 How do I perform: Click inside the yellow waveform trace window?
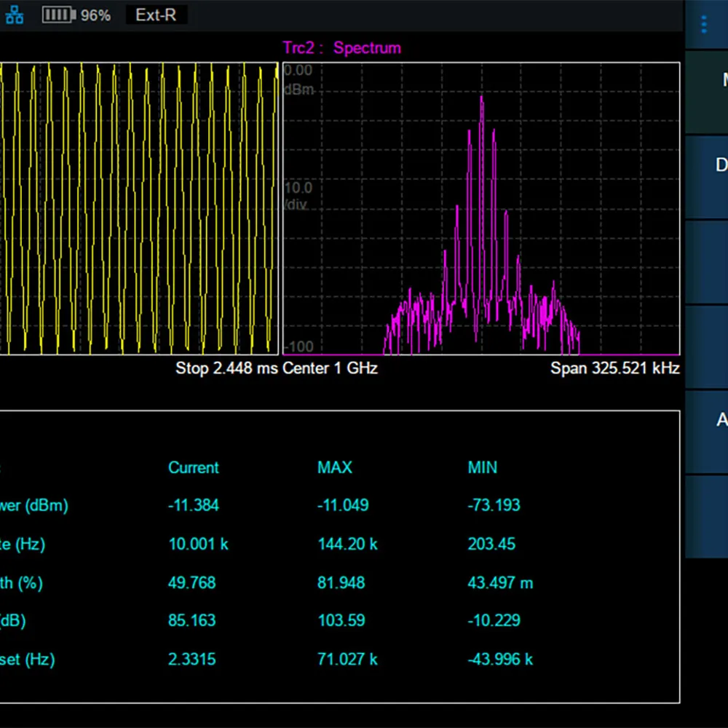138,208
